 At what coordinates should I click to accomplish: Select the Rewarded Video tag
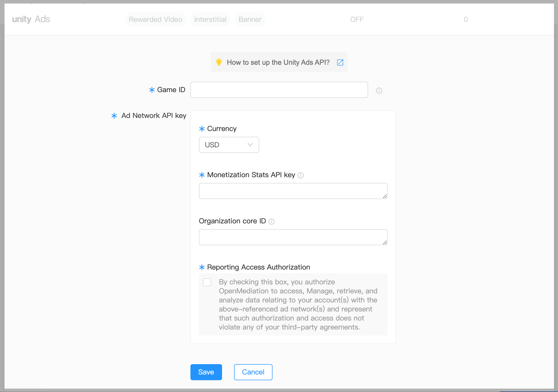click(x=156, y=19)
